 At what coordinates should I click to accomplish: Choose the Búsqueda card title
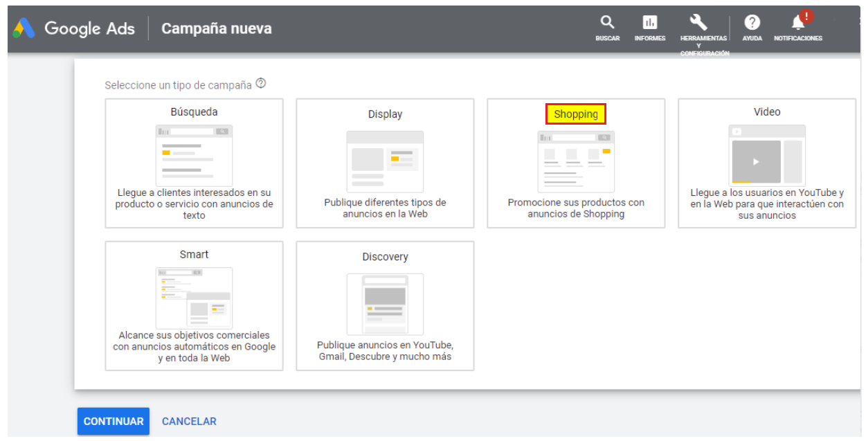194,111
